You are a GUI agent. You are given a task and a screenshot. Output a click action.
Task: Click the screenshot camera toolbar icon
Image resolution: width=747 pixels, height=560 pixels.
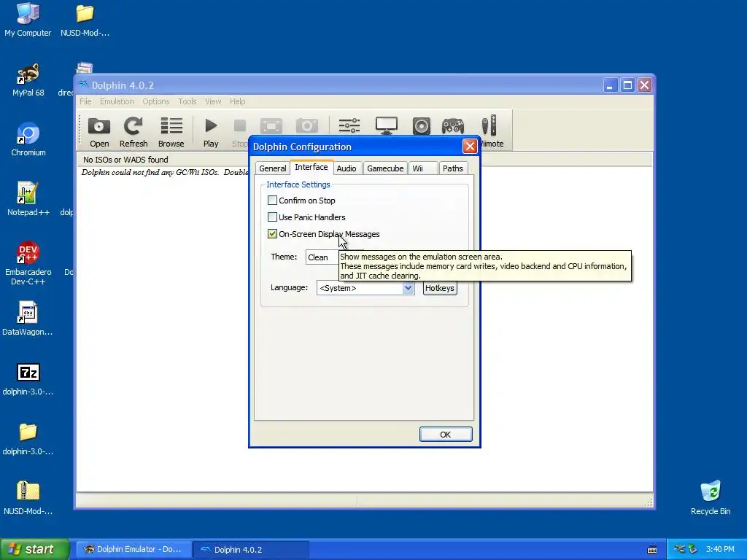(x=307, y=126)
